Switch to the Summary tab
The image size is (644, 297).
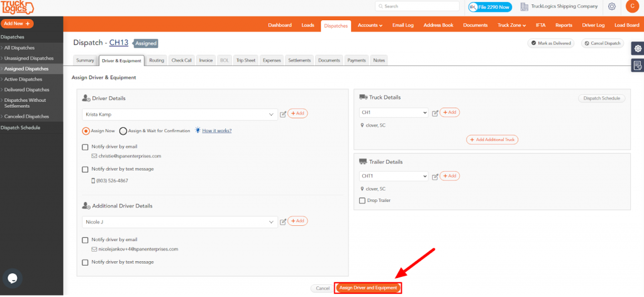(85, 60)
